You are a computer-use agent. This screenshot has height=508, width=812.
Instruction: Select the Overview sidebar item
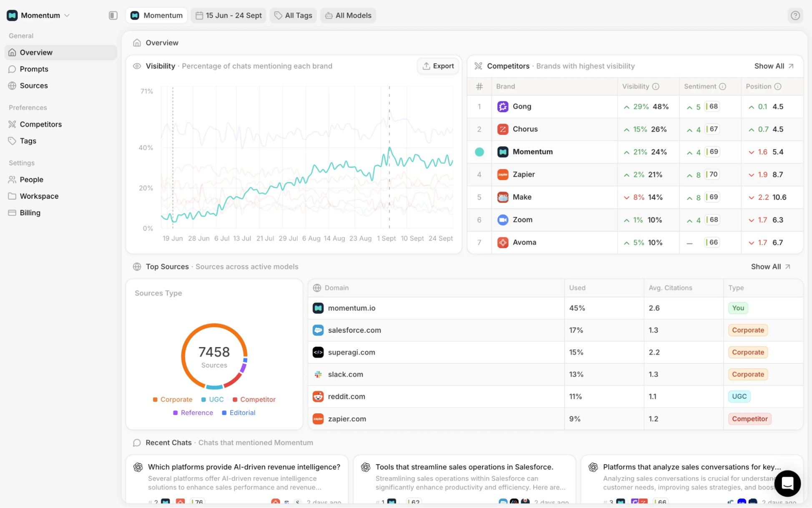point(61,53)
